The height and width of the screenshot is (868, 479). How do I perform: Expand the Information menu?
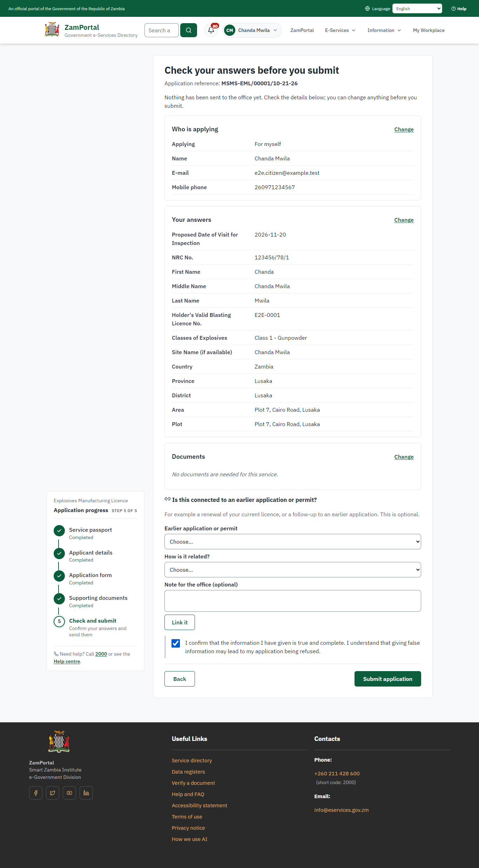point(384,30)
